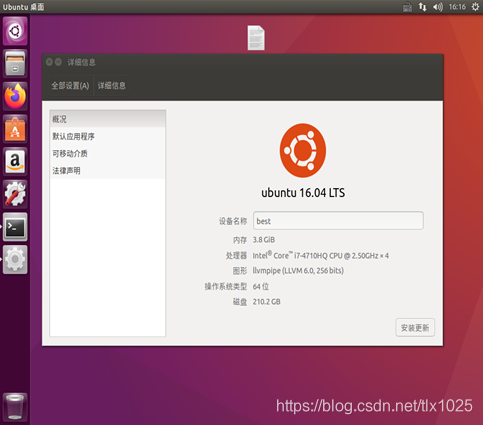This screenshot has width=483, height=425.
Task: Open the network connection indicator
Action: click(x=422, y=7)
